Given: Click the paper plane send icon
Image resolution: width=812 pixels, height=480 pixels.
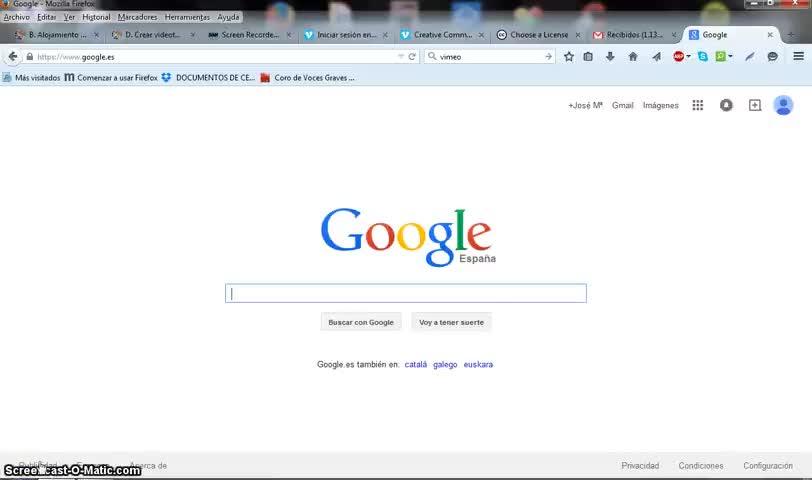Looking at the screenshot, I should 656,56.
